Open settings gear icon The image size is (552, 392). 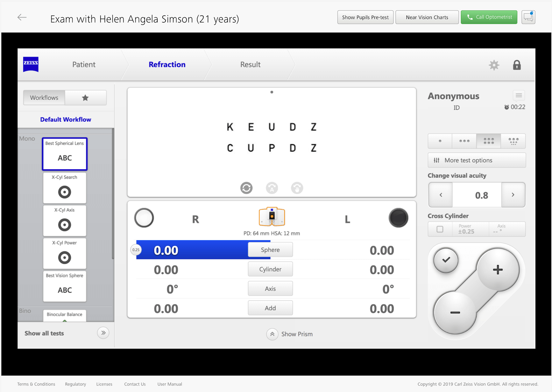click(494, 65)
